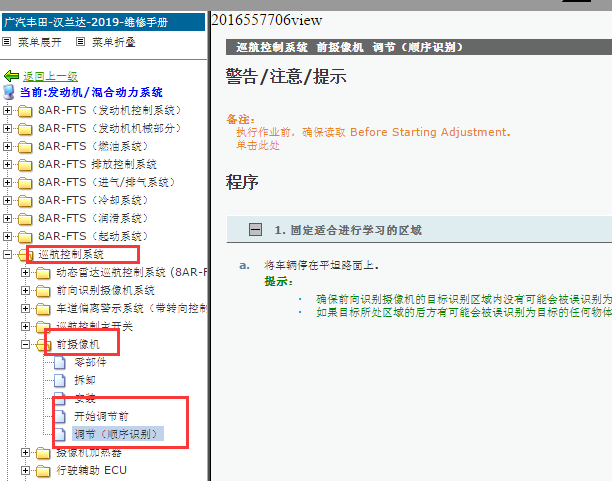This screenshot has height=481, width=612.
Task: Expand 巡航控制主开关 node
Action: click(x=25, y=326)
